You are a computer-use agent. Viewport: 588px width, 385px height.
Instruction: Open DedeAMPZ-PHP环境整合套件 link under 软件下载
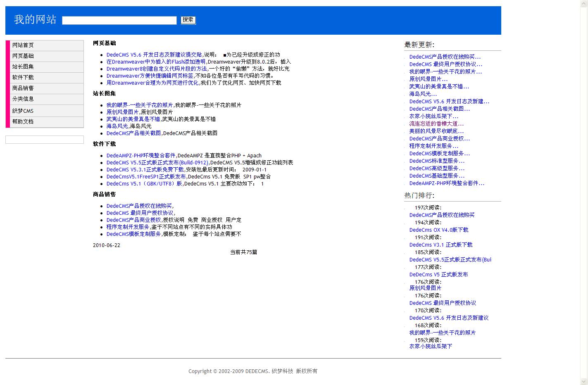pos(141,155)
